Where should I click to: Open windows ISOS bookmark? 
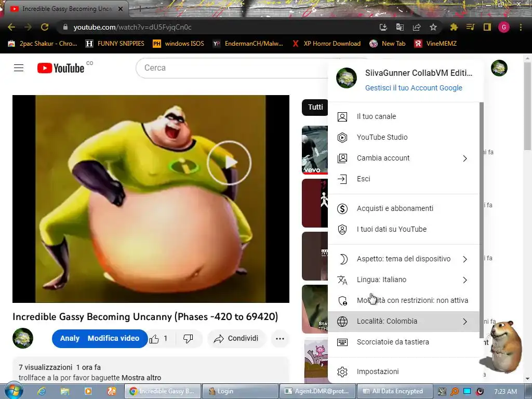click(179, 44)
